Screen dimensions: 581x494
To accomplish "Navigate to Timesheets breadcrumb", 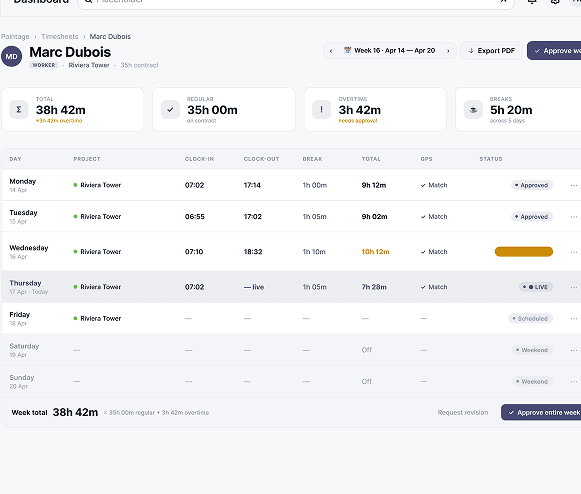I will [60, 37].
